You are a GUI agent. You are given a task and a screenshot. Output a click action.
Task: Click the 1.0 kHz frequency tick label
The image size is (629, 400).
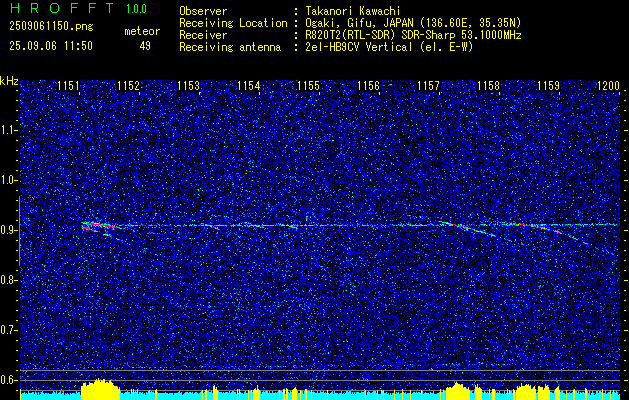tap(7, 181)
